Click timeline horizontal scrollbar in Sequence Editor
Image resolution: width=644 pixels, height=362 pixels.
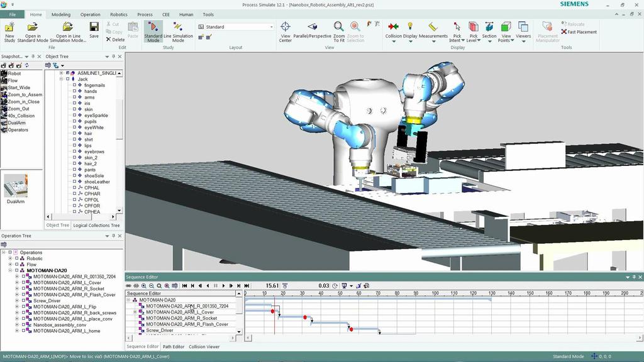tap(443, 337)
